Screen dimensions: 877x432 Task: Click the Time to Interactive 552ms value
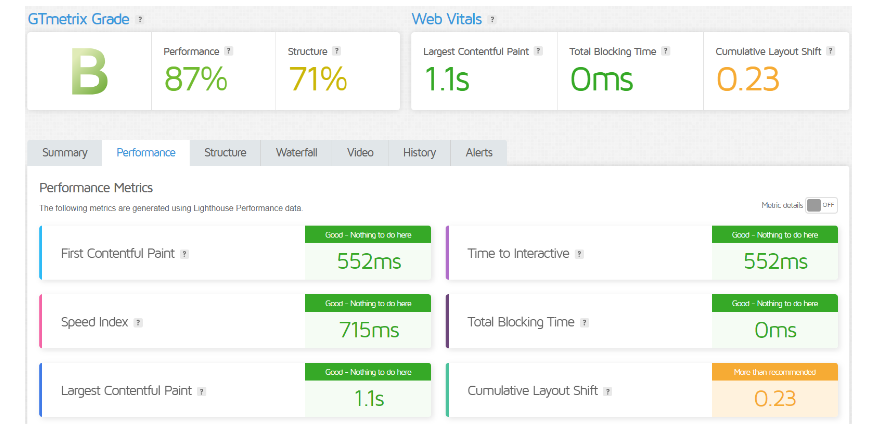click(x=776, y=261)
